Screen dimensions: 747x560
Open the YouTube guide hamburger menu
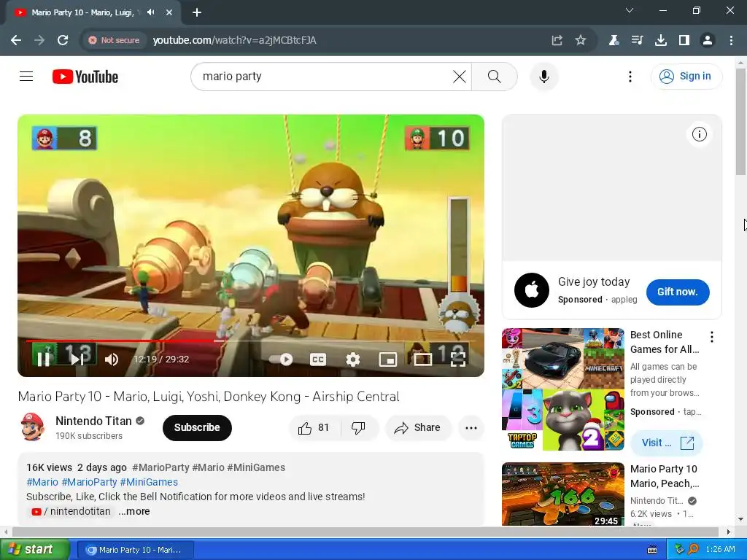pos(26,76)
